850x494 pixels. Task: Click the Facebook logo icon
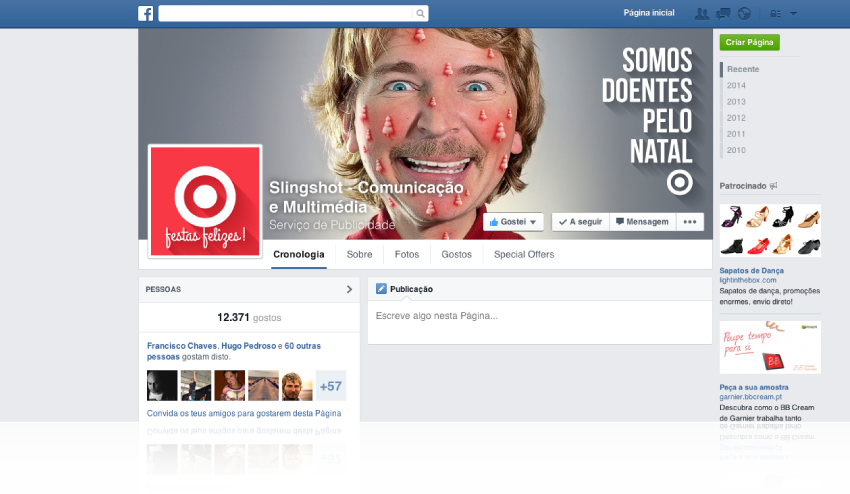[x=146, y=13]
